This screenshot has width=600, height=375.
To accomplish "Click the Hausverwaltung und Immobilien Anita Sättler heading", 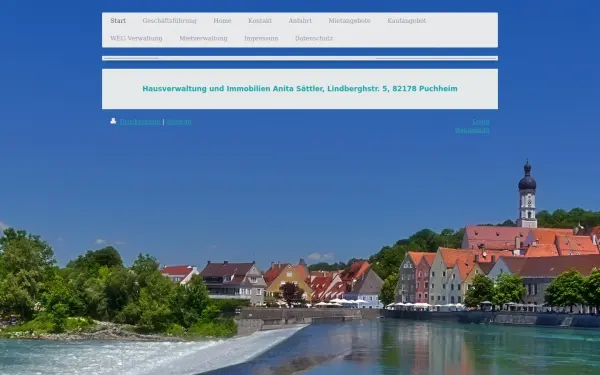I will [x=300, y=89].
